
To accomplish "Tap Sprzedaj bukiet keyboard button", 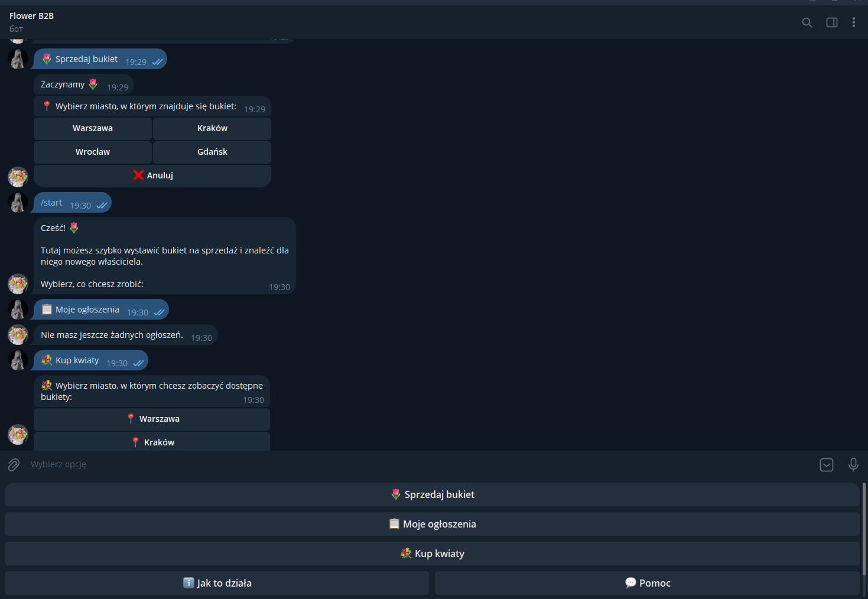I will (432, 494).
